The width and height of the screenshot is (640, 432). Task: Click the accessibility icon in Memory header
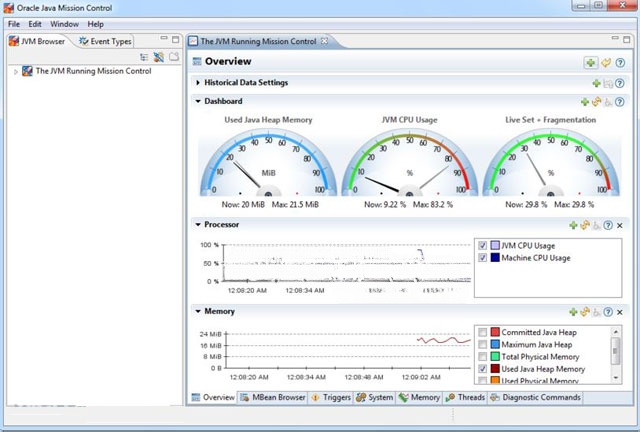click(596, 312)
